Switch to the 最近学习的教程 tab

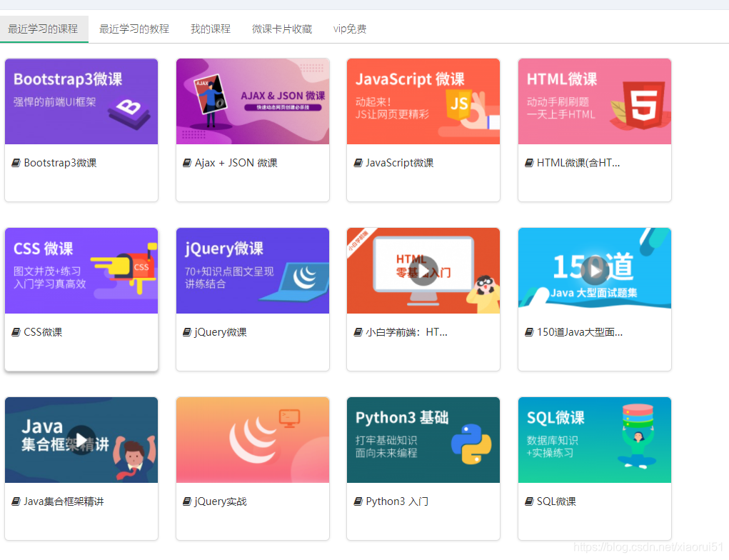pyautogui.click(x=134, y=29)
